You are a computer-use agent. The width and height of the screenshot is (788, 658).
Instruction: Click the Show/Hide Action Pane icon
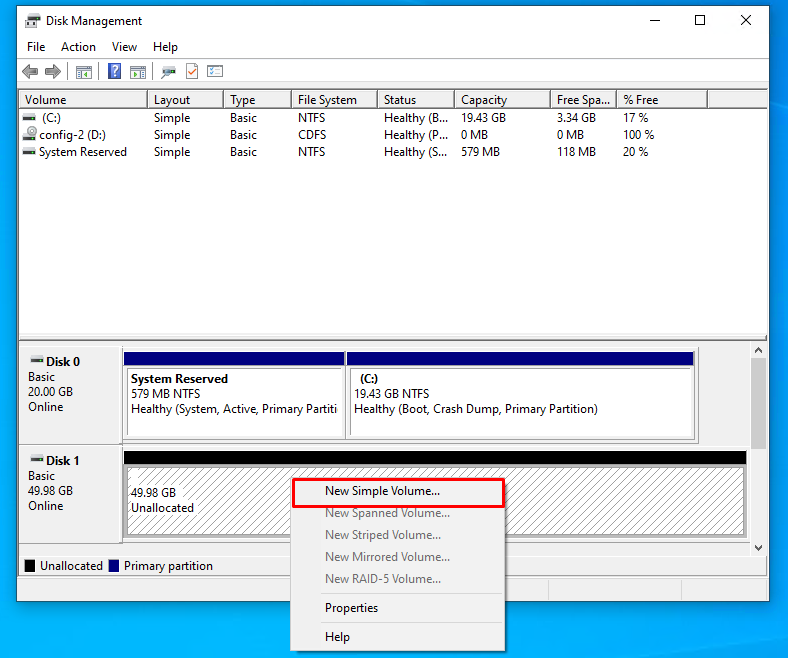pos(138,72)
